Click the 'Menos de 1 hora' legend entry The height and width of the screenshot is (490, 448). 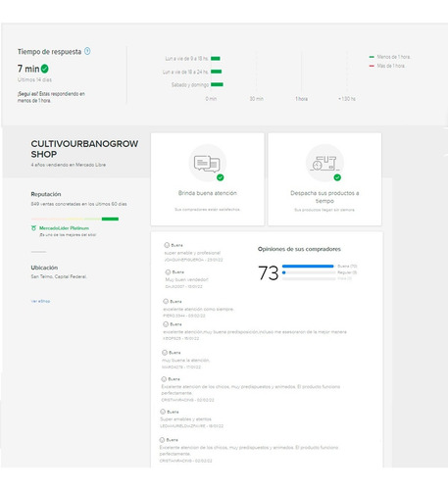(389, 57)
